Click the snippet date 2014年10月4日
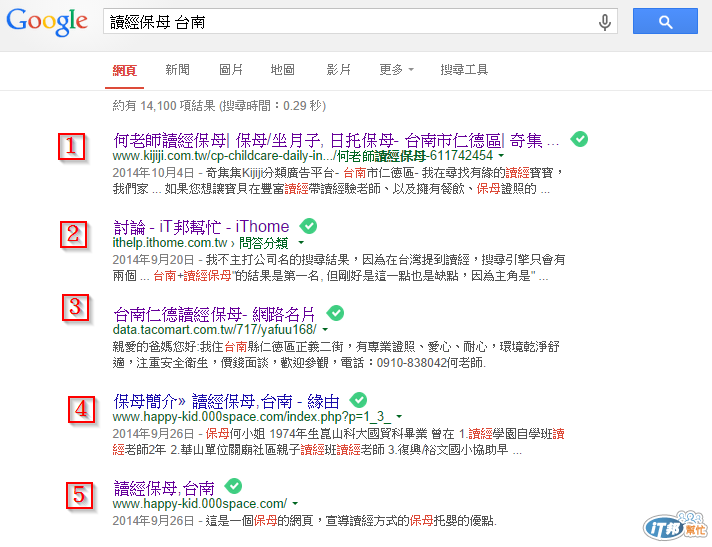Viewport: 712px width, 547px height. 153,173
